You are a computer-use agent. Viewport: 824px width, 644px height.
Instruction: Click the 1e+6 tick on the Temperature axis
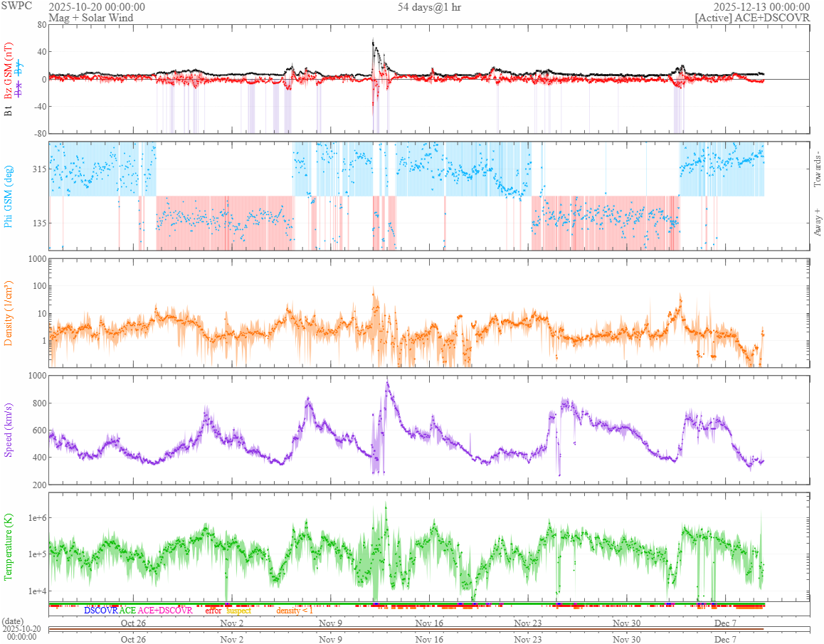pos(37,518)
